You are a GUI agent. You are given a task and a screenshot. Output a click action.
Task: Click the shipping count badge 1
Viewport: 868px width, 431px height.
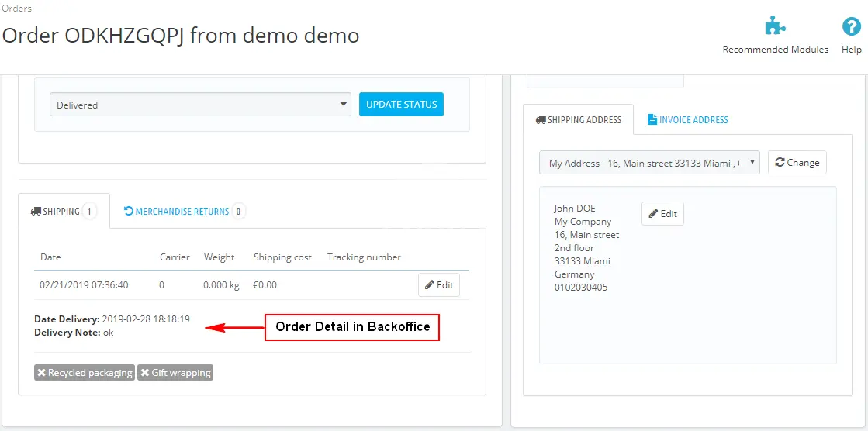(x=89, y=211)
